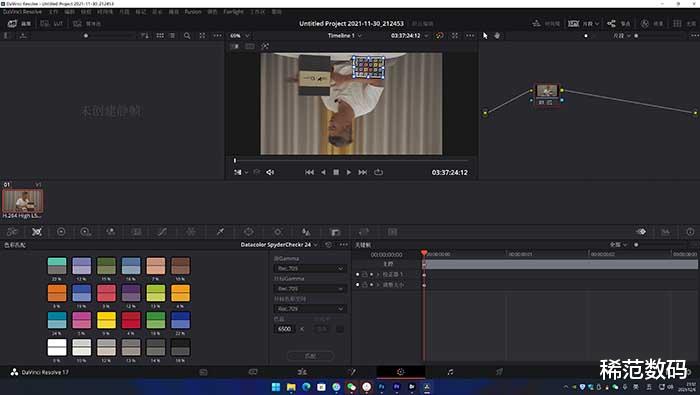This screenshot has width=700, height=395.
Task: Select the yellow color chart swatch
Action: [x=106, y=320]
